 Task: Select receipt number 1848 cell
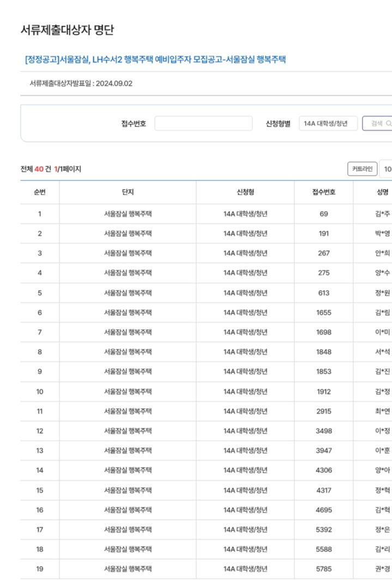click(x=324, y=352)
